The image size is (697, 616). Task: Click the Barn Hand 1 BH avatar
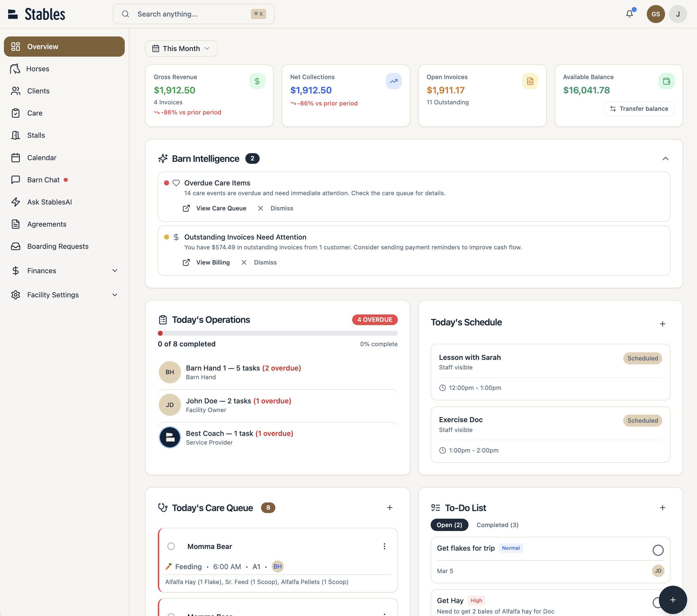click(169, 372)
